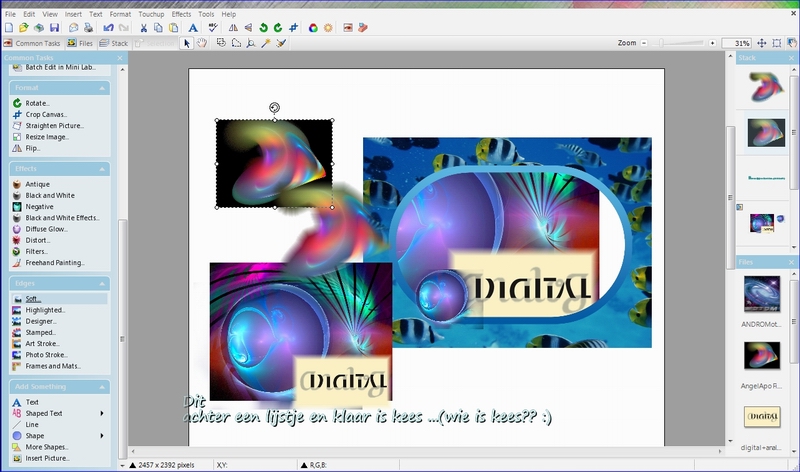Select the arrow Pick tool

point(187,43)
